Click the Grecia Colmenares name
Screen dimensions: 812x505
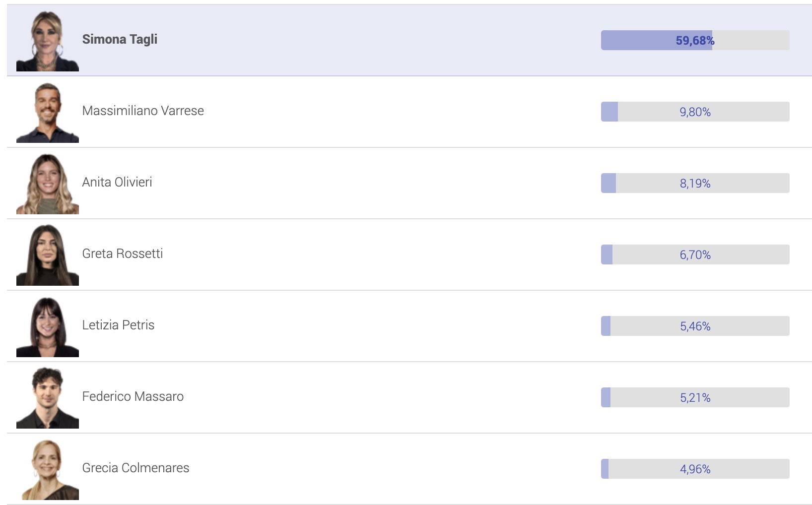(x=135, y=468)
